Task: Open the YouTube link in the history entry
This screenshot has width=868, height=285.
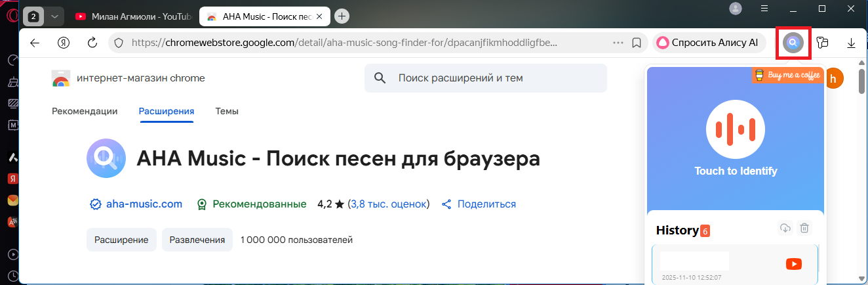Action: (x=793, y=264)
